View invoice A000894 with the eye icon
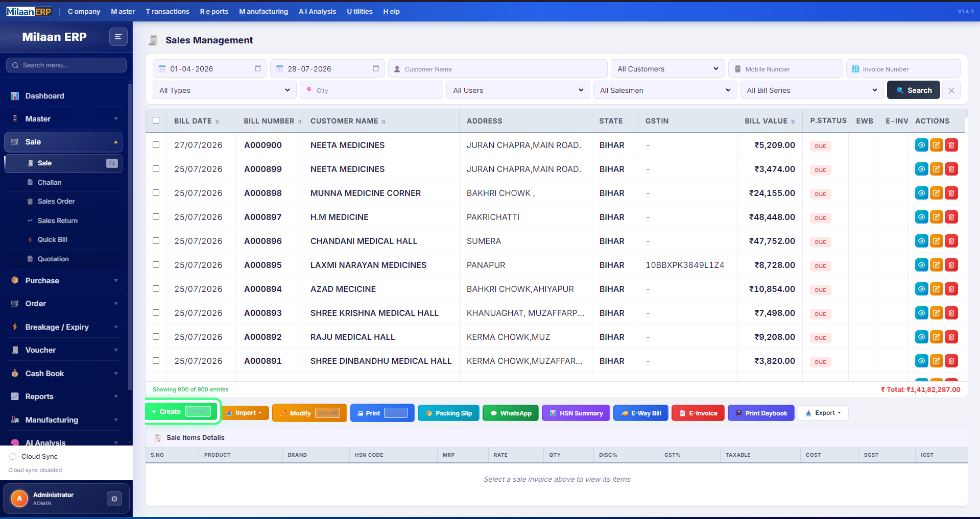Image resolution: width=980 pixels, height=519 pixels. pos(921,289)
